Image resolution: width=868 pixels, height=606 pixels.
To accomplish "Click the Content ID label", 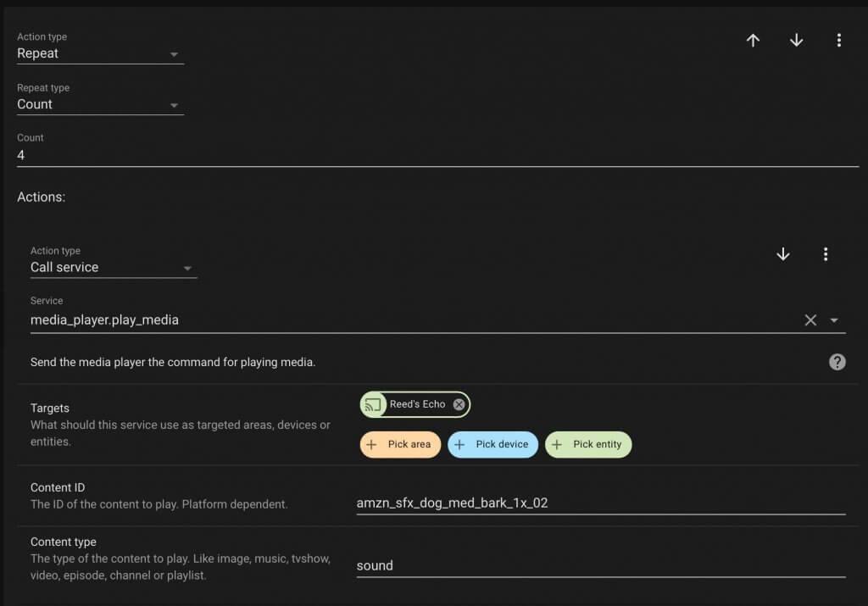I will [x=58, y=487].
